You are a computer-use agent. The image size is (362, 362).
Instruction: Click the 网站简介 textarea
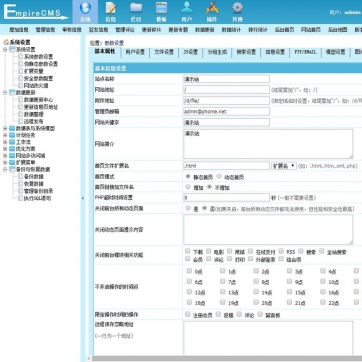[268, 144]
